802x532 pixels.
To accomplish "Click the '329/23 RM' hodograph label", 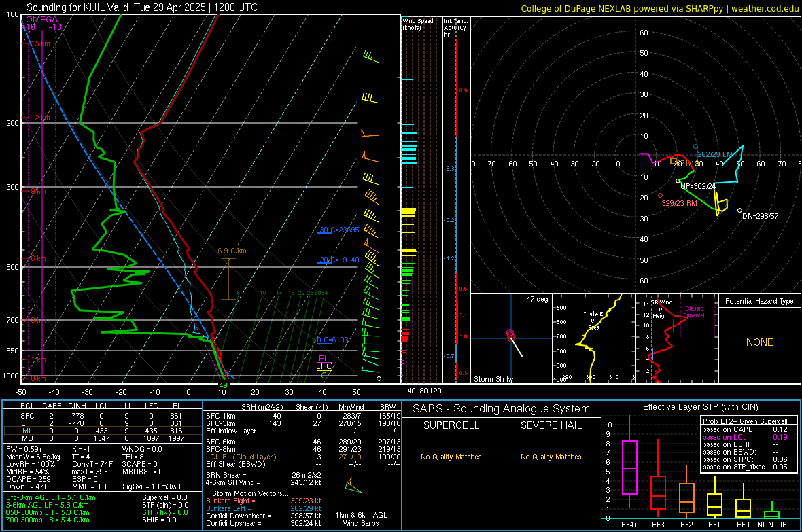I will point(679,203).
